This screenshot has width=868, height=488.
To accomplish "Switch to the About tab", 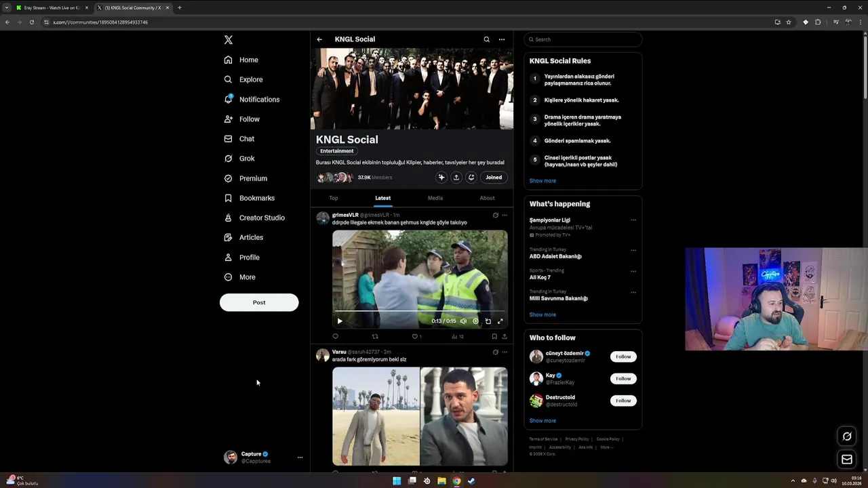I will (487, 198).
